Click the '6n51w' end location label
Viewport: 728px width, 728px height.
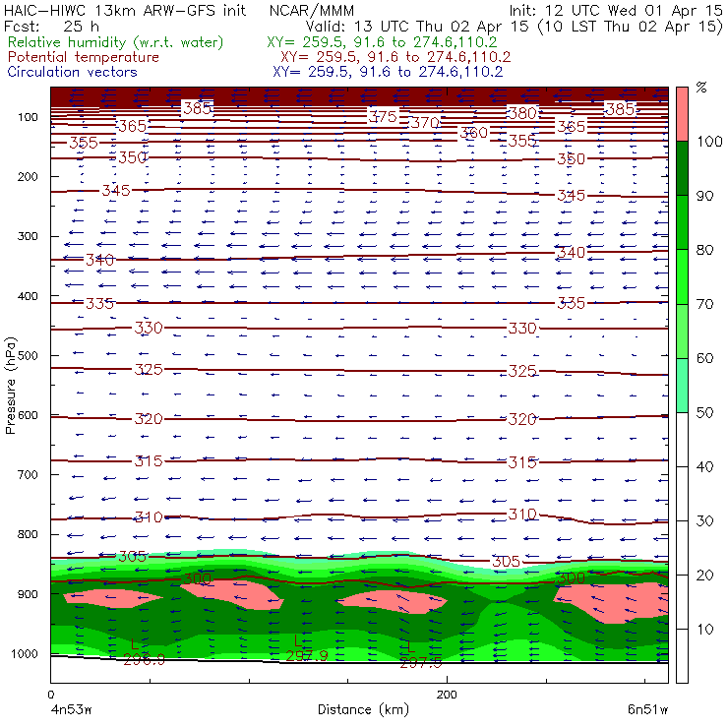(647, 709)
